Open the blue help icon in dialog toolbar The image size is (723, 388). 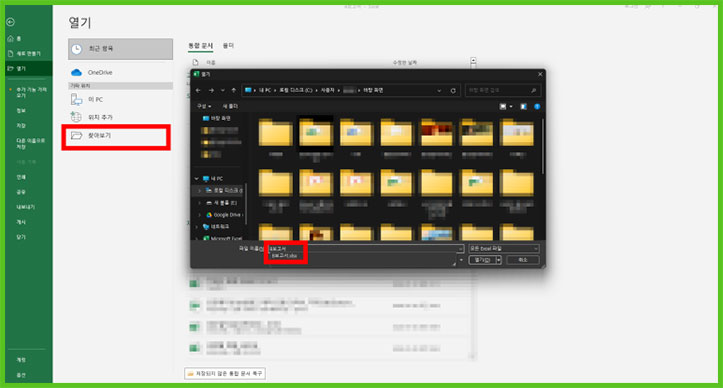(537, 107)
